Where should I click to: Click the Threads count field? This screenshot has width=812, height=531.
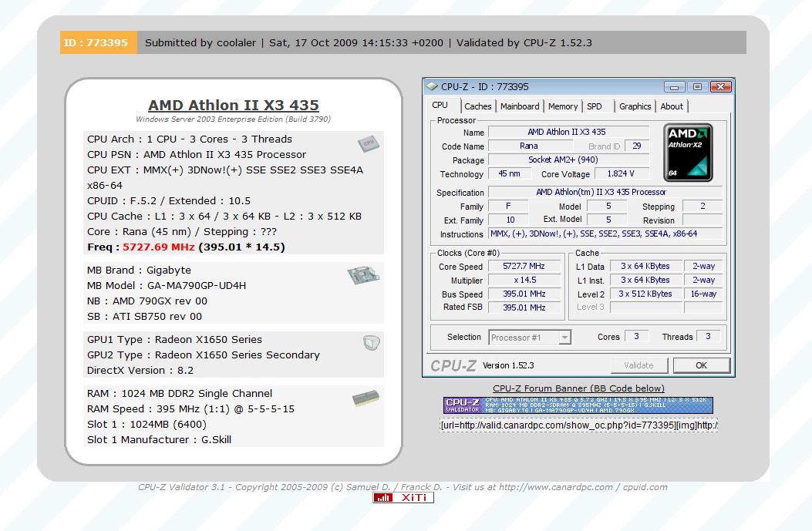(x=708, y=337)
